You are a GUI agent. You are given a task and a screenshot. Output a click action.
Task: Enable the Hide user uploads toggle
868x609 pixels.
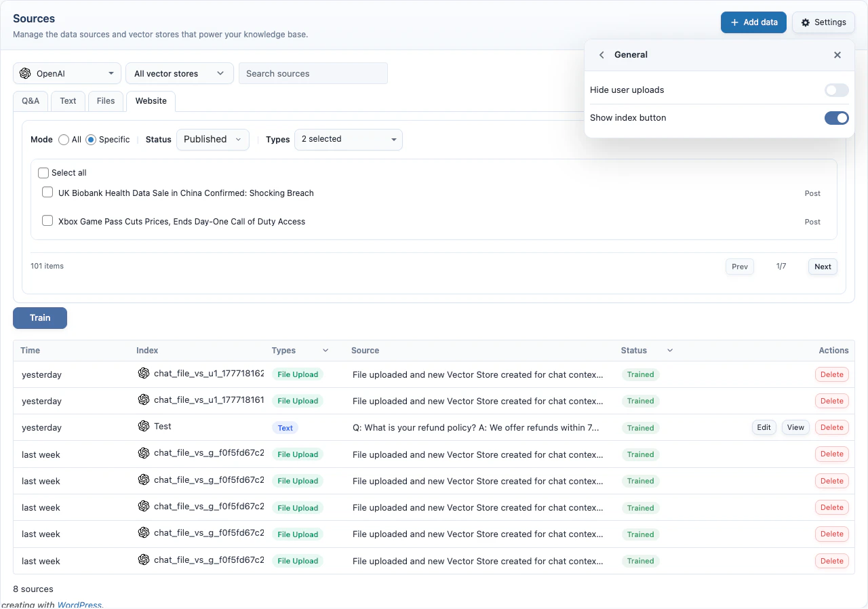click(x=836, y=90)
